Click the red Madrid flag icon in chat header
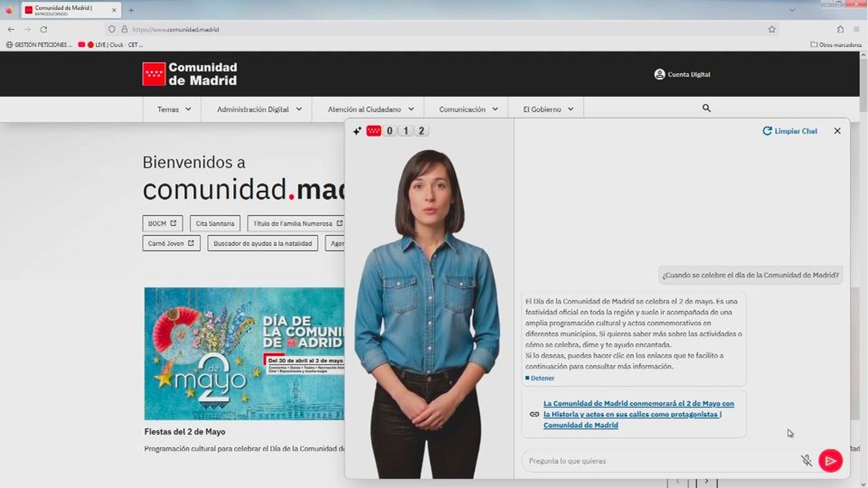 tap(374, 131)
